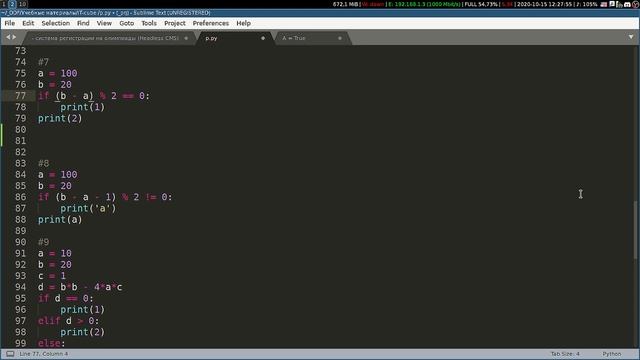640x360 pixels.
Task: Click the 'else:' keyword on line 99
Action: 51,343
